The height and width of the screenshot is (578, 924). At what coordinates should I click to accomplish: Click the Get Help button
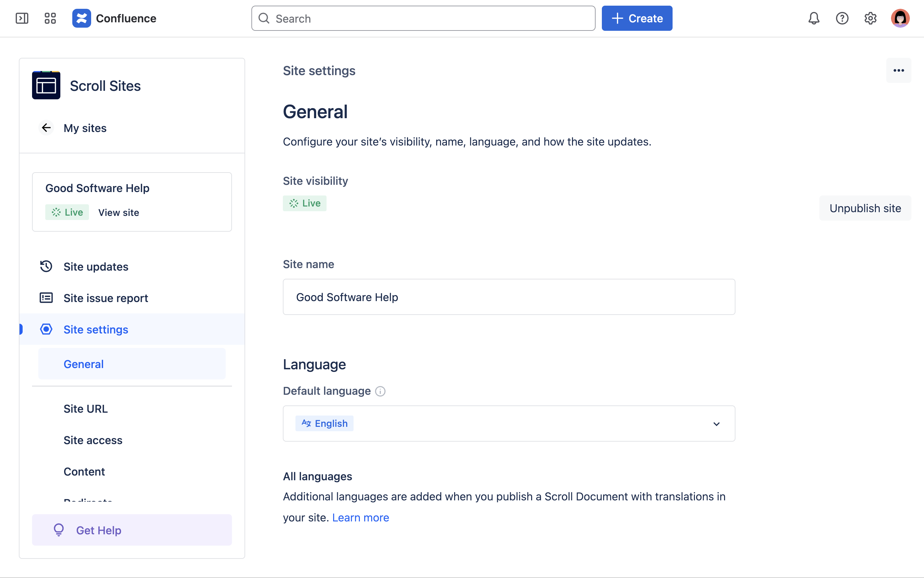[x=132, y=530]
